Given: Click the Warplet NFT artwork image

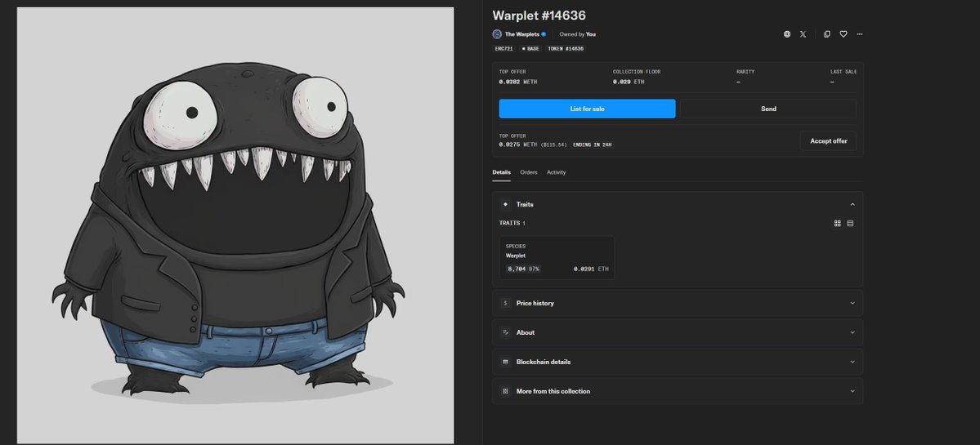Looking at the screenshot, I should point(235,225).
